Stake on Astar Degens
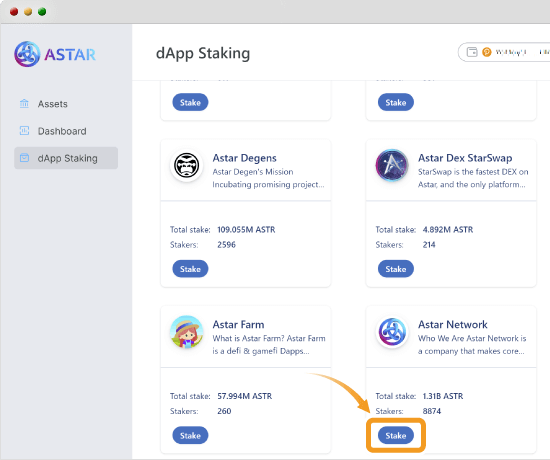 click(190, 269)
